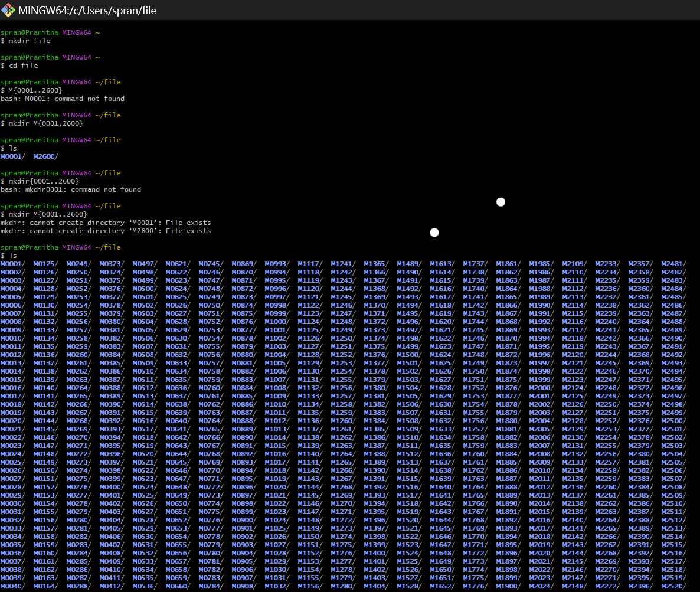Viewport: 700px width, 592px height.
Task: Click directory M1117/ in listing
Action: click(310, 264)
